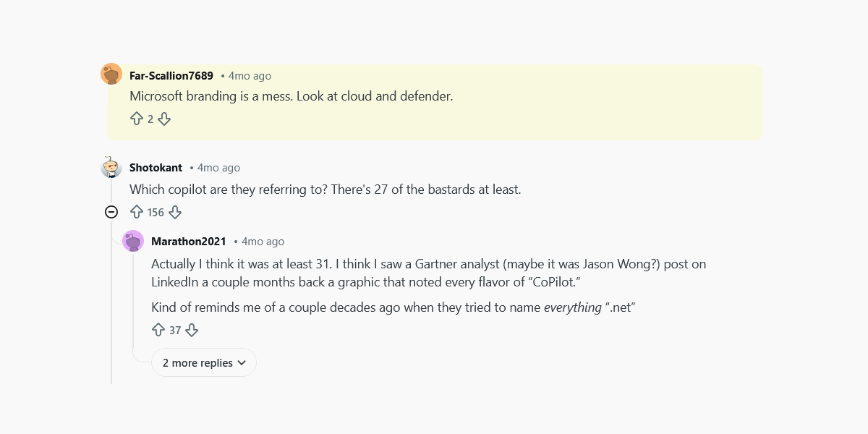Viewport: 868px width, 434px height.
Task: Downvote Marathon2021's reply
Action: pos(192,329)
